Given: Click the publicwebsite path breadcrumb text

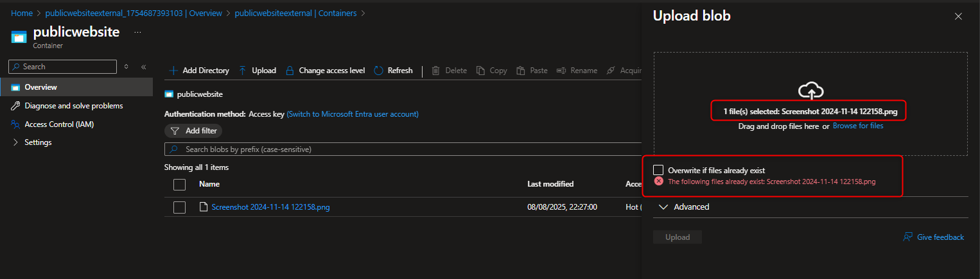Looking at the screenshot, I should tap(200, 94).
